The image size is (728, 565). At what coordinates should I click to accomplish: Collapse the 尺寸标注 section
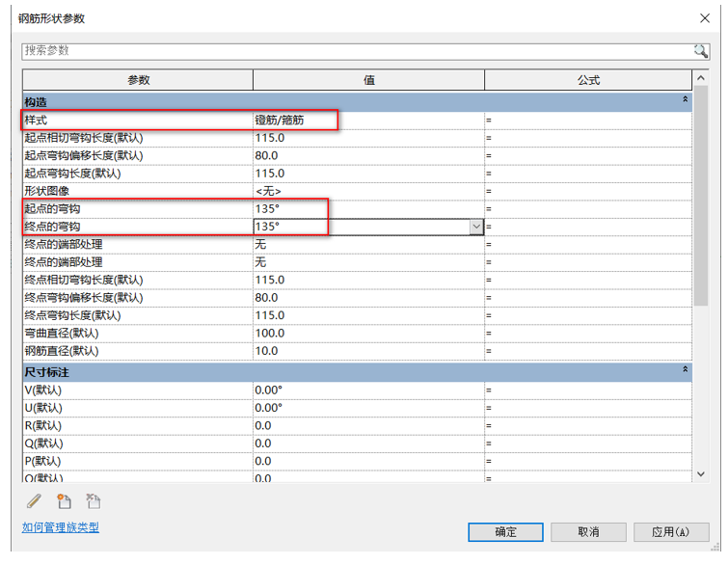(x=685, y=370)
